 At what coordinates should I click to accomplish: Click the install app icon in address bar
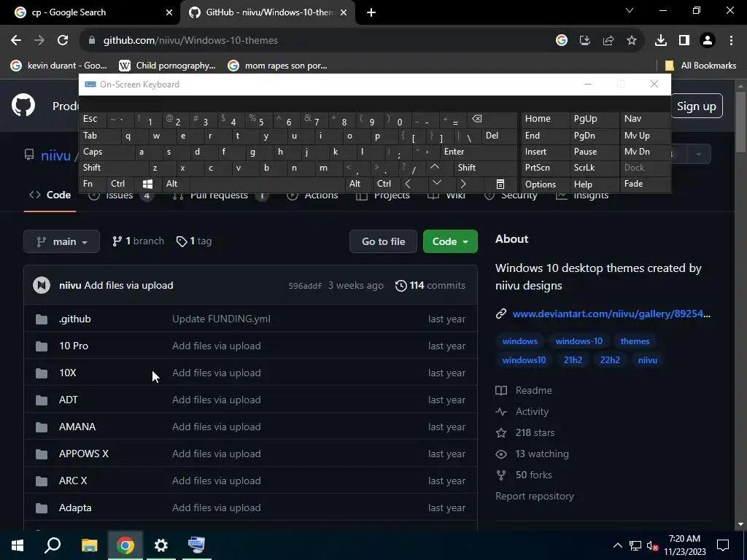pos(585,41)
